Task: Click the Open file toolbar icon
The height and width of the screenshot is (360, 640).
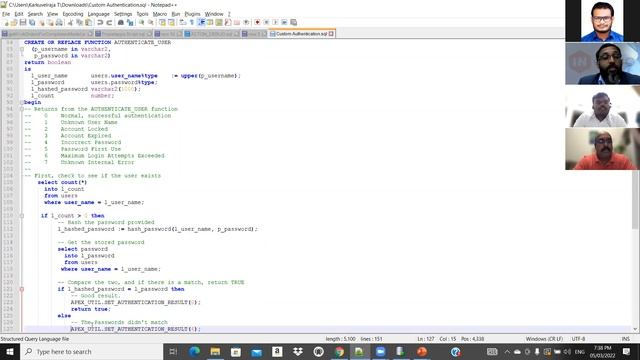Action: 13,22
